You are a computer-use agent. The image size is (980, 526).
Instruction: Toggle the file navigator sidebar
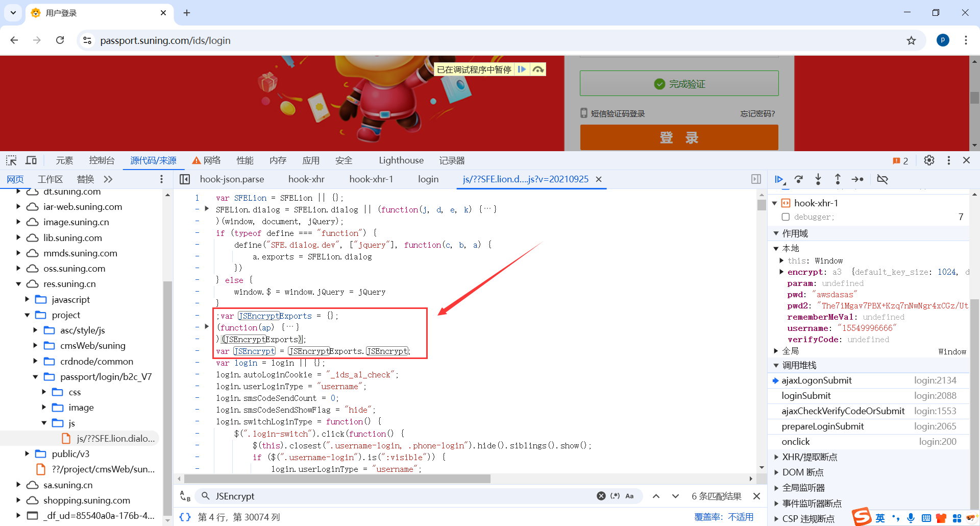[x=185, y=179]
